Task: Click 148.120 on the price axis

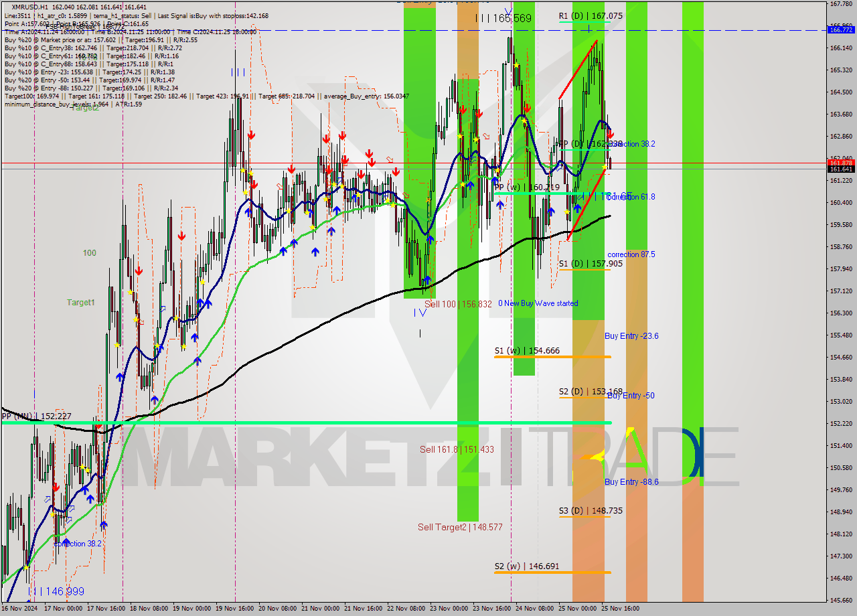Action: point(841,534)
